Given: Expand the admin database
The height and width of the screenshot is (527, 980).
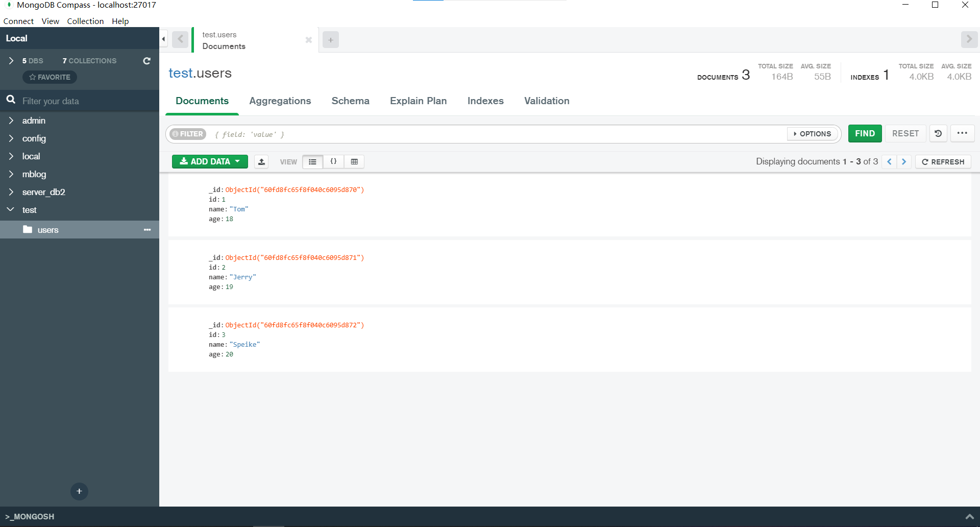Looking at the screenshot, I should tap(11, 121).
